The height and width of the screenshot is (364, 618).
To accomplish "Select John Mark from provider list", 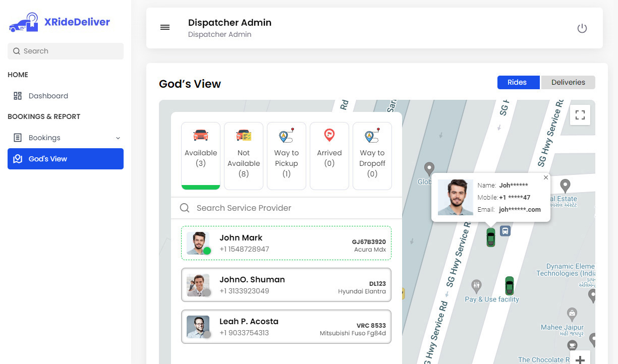I will 286,243.
